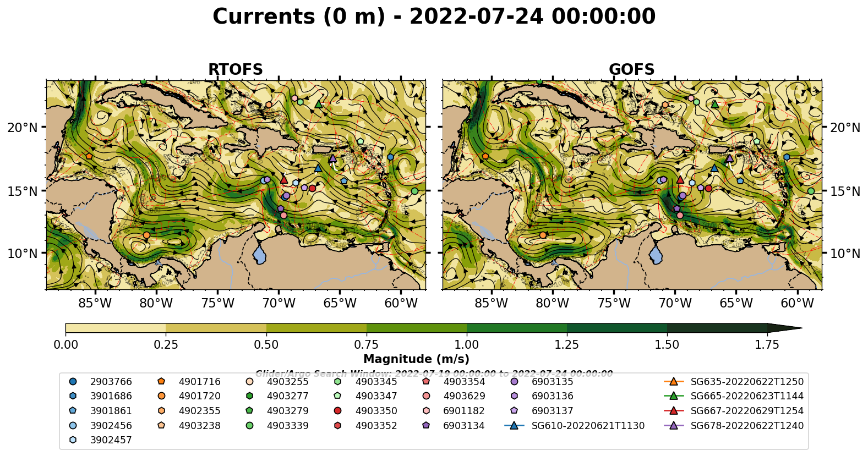Click the red triangle legend marker for SG667
Image resolution: width=868 pixels, height=456 pixels.
[673, 410]
